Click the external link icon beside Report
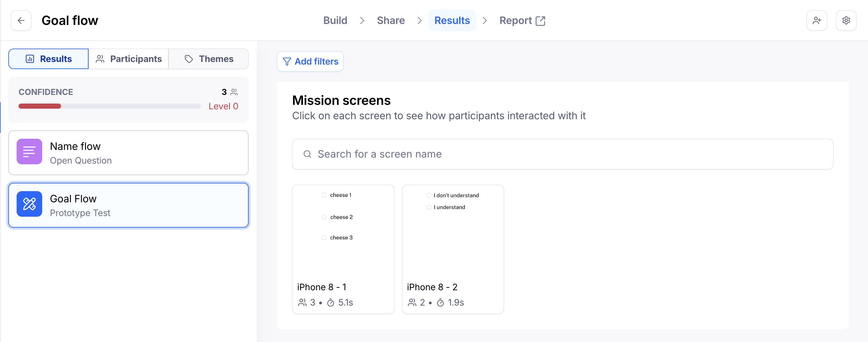Image resolution: width=868 pixels, height=342 pixels. [x=540, y=21]
